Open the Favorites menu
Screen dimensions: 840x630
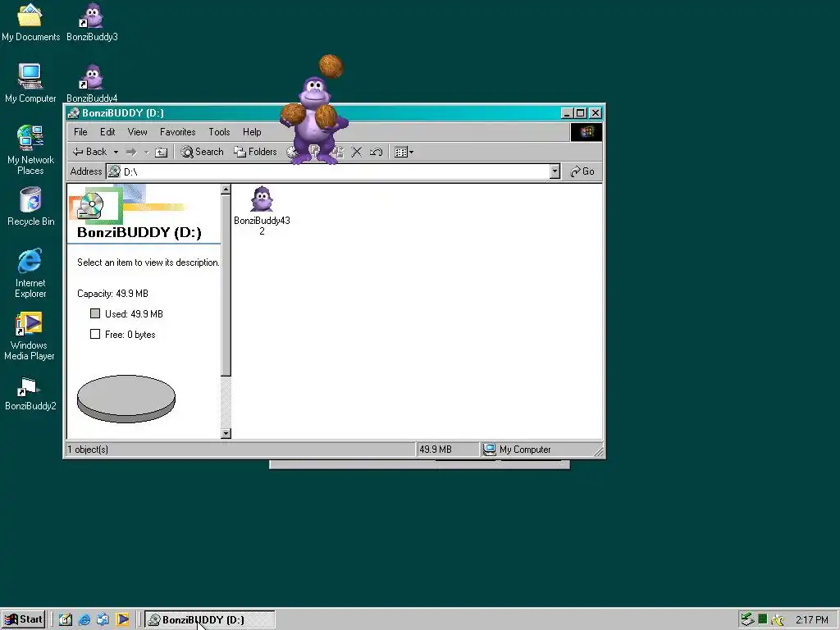coord(177,132)
